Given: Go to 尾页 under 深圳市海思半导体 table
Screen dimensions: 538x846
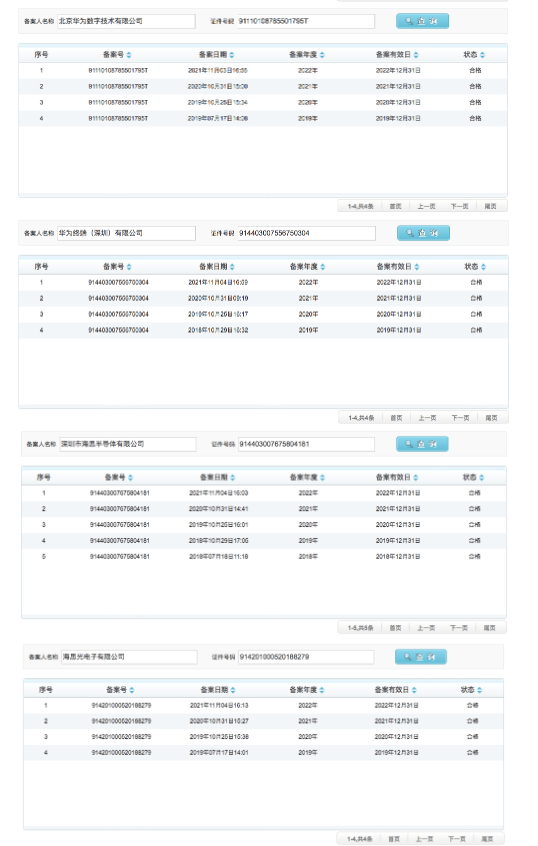Looking at the screenshot, I should (x=489, y=627).
